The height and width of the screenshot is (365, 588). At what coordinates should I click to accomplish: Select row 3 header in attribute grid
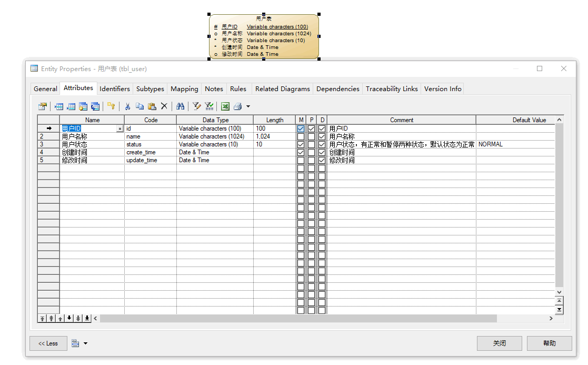click(48, 144)
